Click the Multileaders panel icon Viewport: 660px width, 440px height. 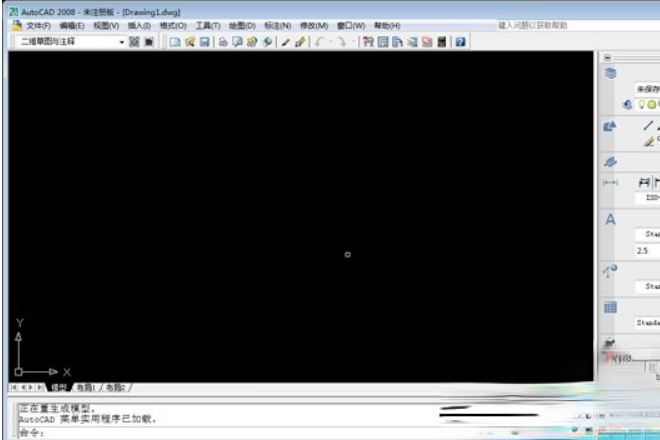point(610,271)
